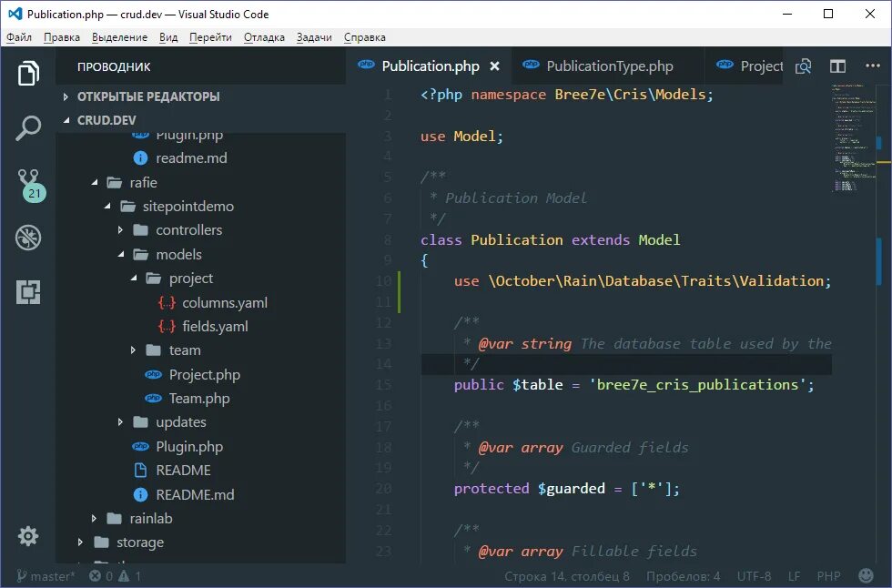Click the ПРОВОДНИК panel title

pyautogui.click(x=114, y=67)
